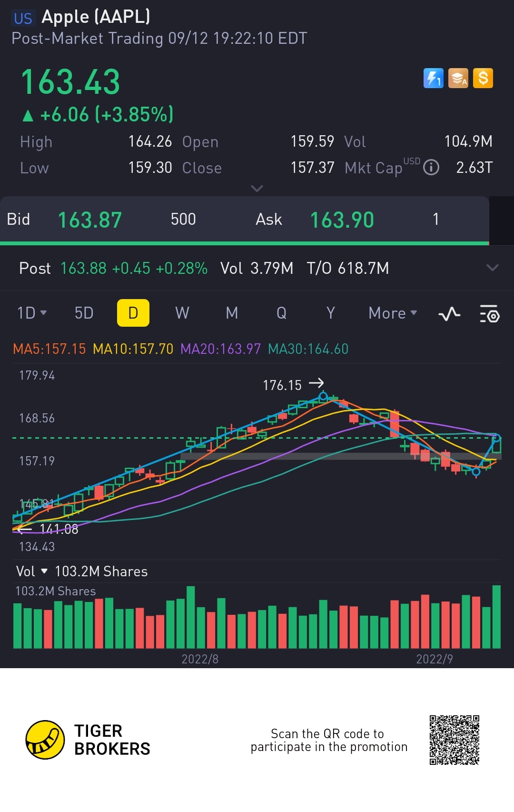
Task: Tap the Tiger Brokers logo
Action: (88, 740)
